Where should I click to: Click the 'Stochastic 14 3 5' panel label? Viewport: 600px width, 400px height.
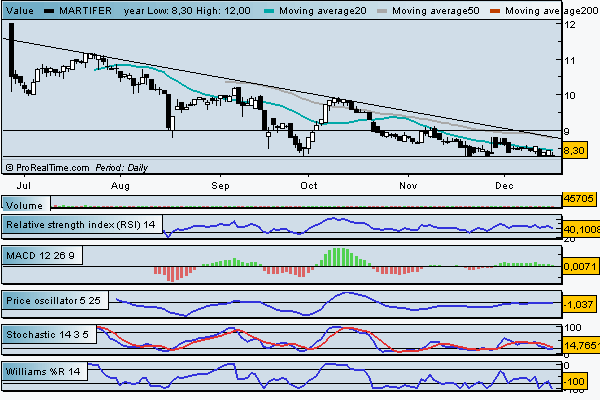coord(47,334)
